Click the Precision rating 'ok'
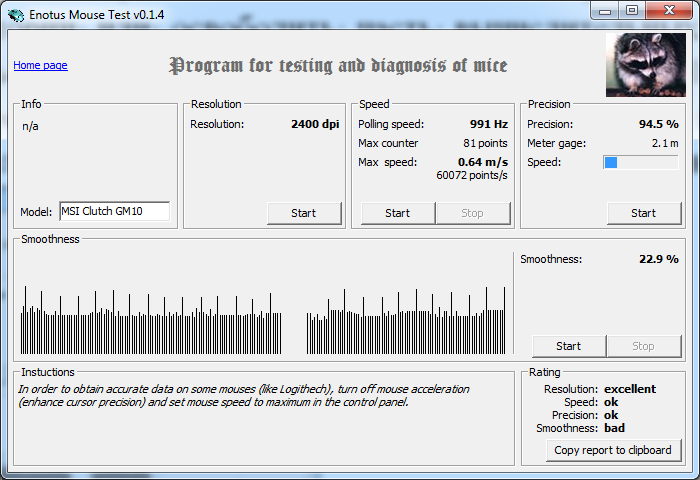 coord(611,415)
